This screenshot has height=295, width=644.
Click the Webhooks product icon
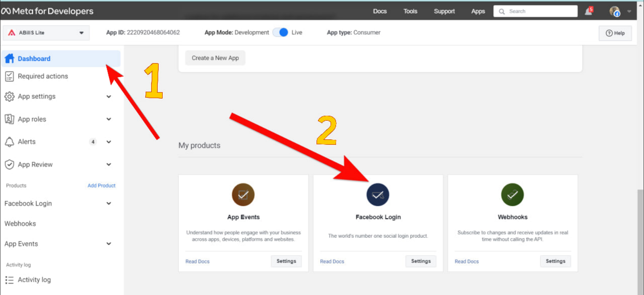click(512, 195)
